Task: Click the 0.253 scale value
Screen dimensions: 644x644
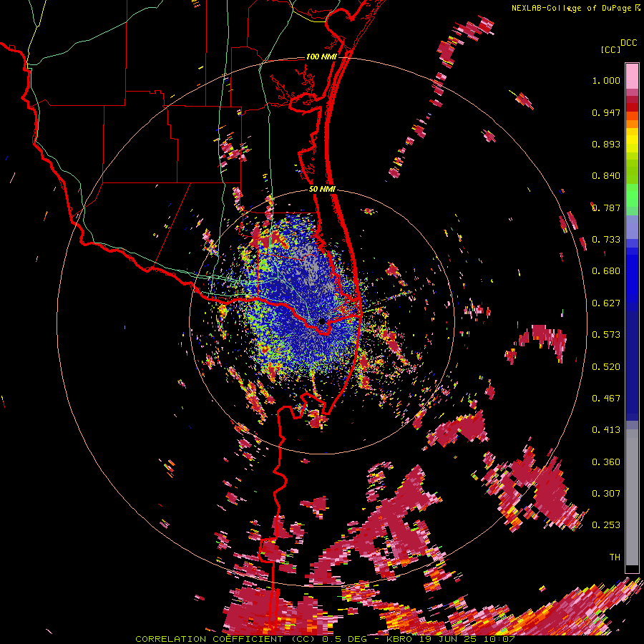Action: click(606, 525)
